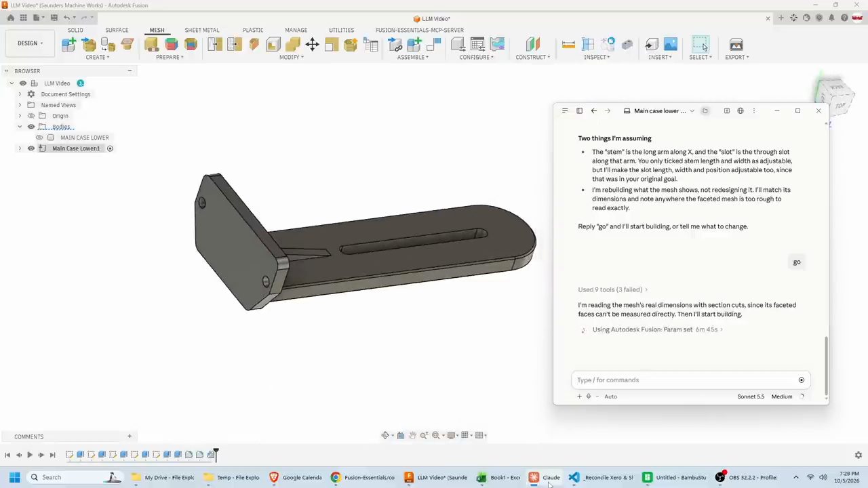Activate the Main Case Lower:1 component radio button
Screen dimensions: 868x488
coord(110,148)
